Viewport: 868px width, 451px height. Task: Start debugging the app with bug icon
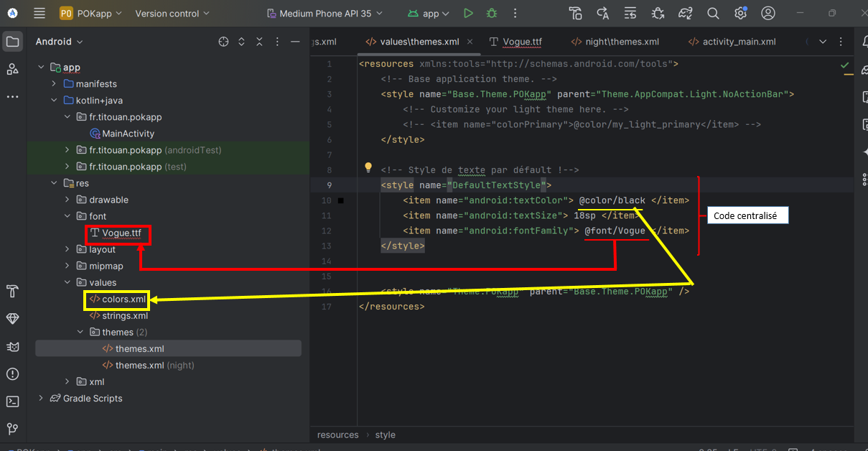pos(491,13)
